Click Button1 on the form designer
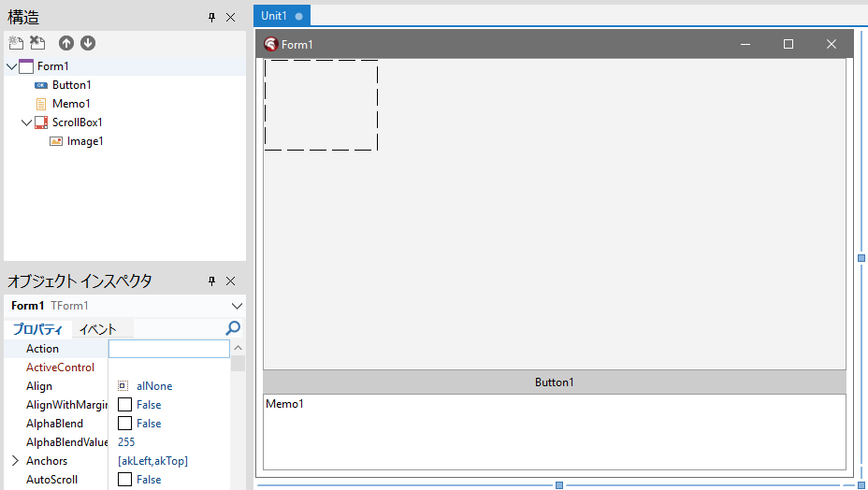The width and height of the screenshot is (868, 490). click(554, 382)
